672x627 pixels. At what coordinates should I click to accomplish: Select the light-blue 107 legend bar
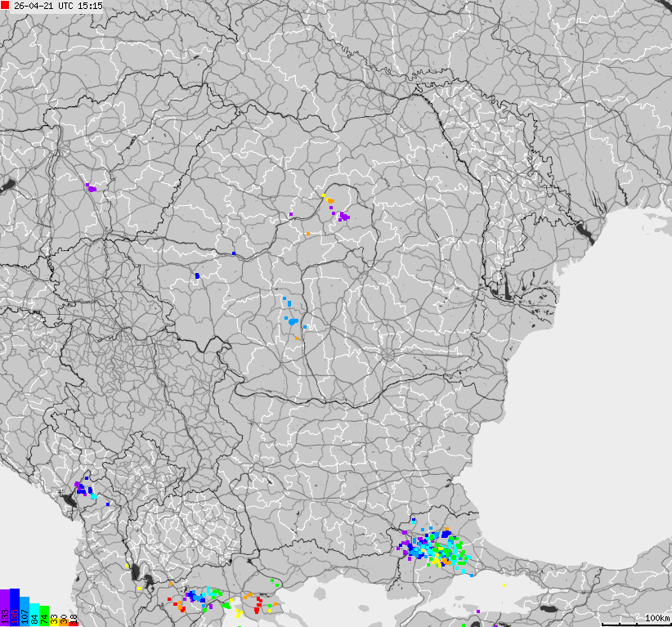click(25, 611)
